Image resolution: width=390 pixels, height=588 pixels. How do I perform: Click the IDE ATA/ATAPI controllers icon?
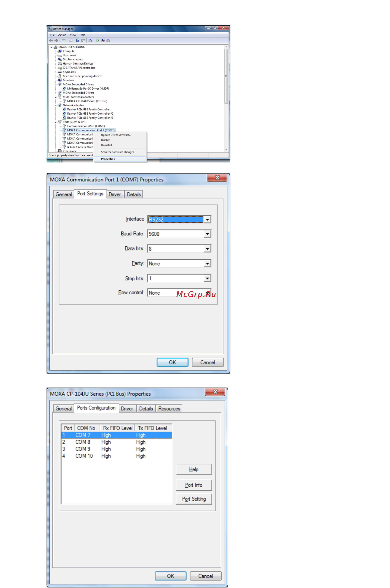click(x=60, y=68)
